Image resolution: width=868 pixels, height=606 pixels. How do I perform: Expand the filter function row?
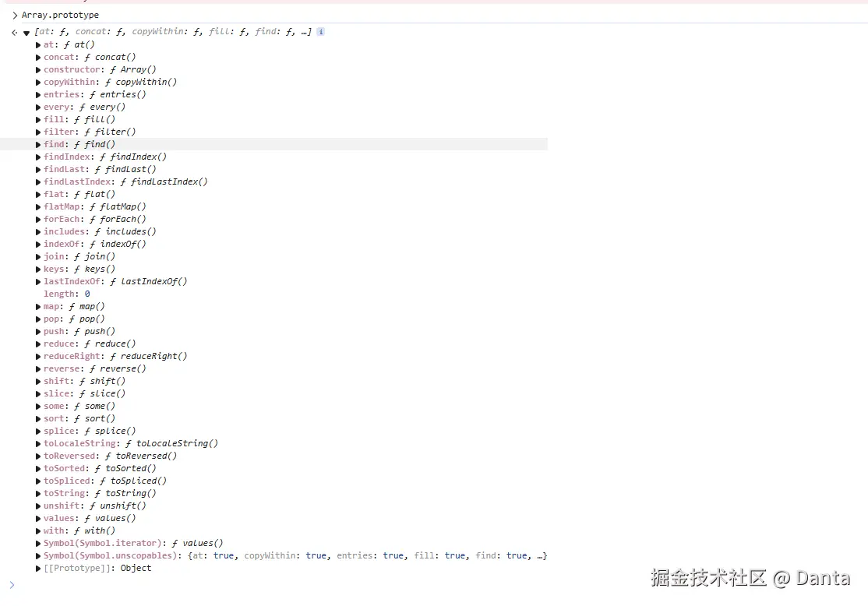[38, 132]
